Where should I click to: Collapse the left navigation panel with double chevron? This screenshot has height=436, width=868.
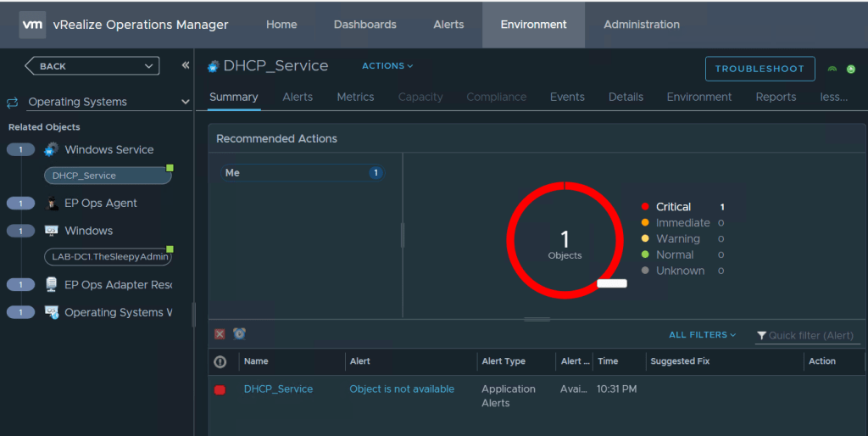tap(186, 66)
